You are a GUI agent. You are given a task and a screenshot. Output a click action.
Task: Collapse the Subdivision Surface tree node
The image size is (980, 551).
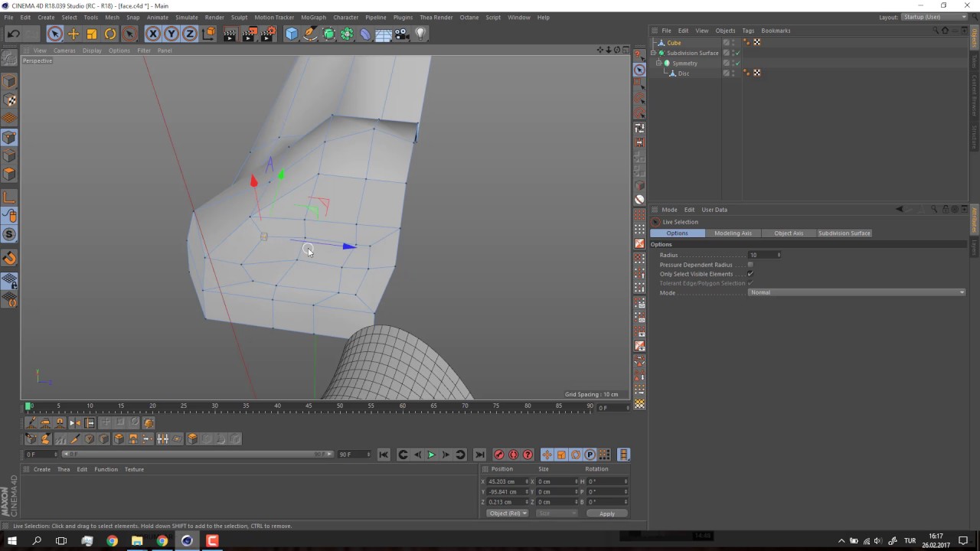(x=653, y=53)
